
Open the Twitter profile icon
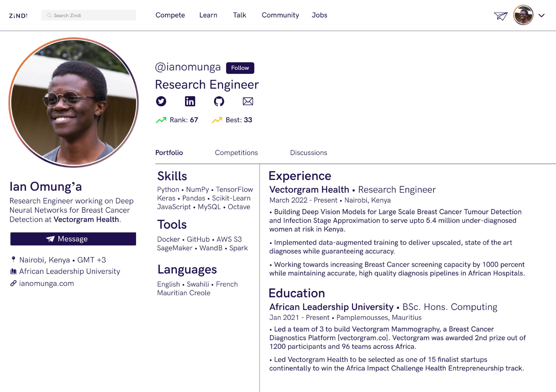(x=161, y=101)
